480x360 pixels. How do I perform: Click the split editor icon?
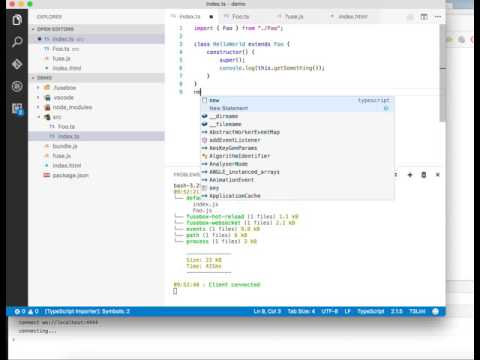pos(424,17)
